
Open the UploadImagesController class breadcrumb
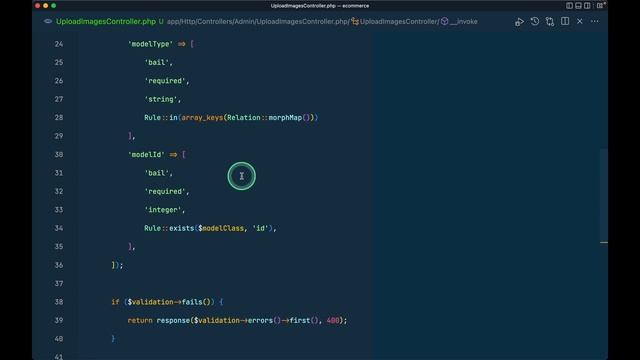pyautogui.click(x=398, y=22)
